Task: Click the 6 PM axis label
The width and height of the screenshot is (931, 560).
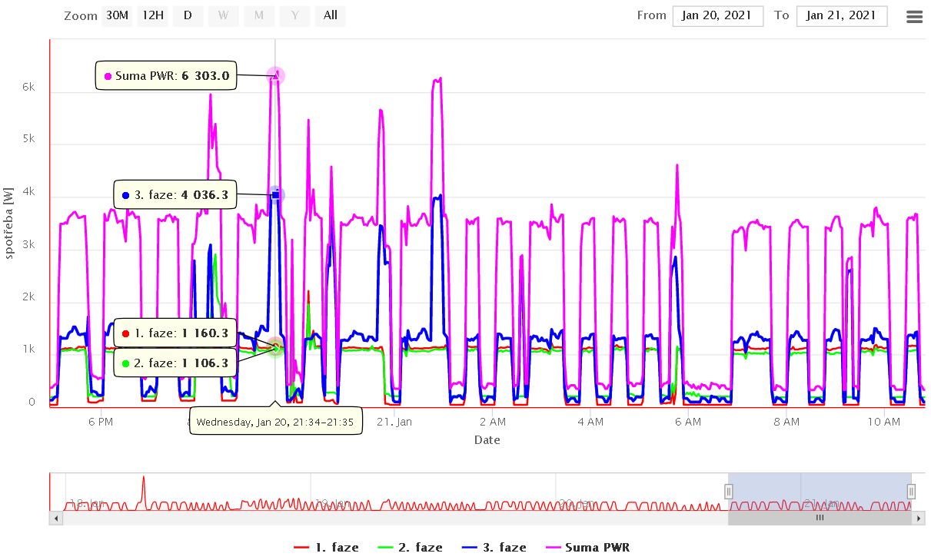Action: (101, 422)
